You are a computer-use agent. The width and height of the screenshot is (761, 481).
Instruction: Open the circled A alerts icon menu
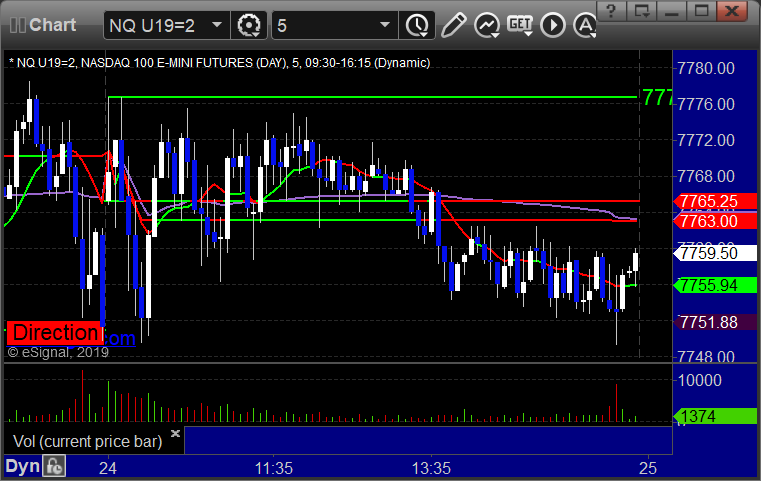click(x=585, y=25)
